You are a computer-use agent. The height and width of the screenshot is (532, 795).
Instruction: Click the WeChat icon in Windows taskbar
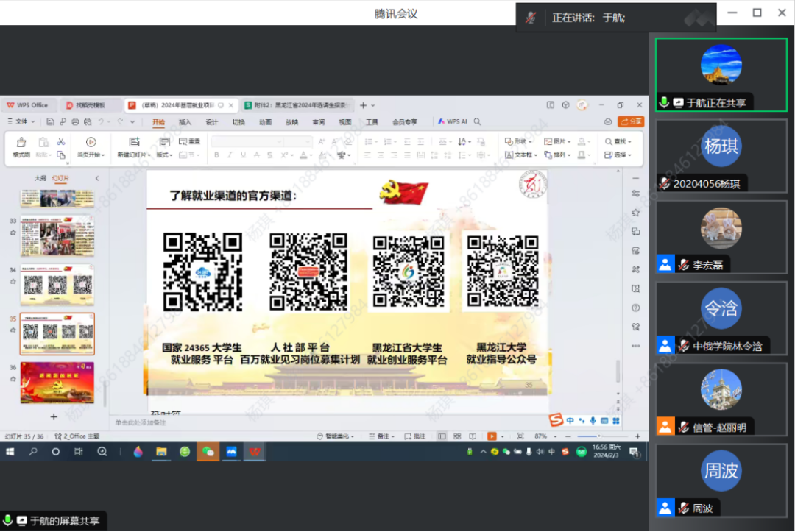(x=208, y=452)
